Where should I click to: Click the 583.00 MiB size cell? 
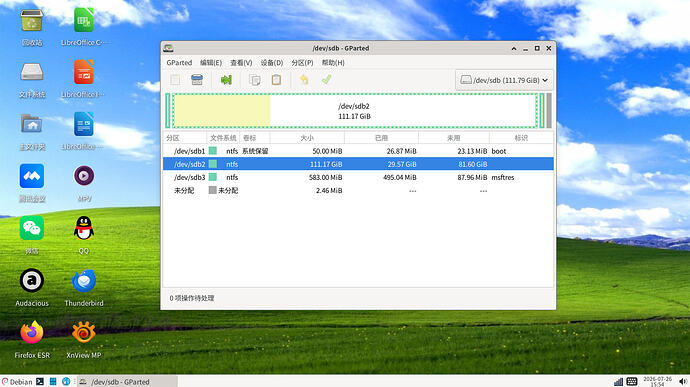click(x=325, y=177)
